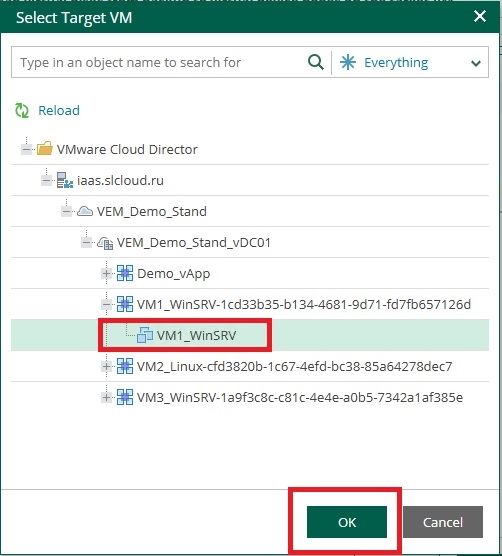Click the Everything filter text

pos(396,63)
